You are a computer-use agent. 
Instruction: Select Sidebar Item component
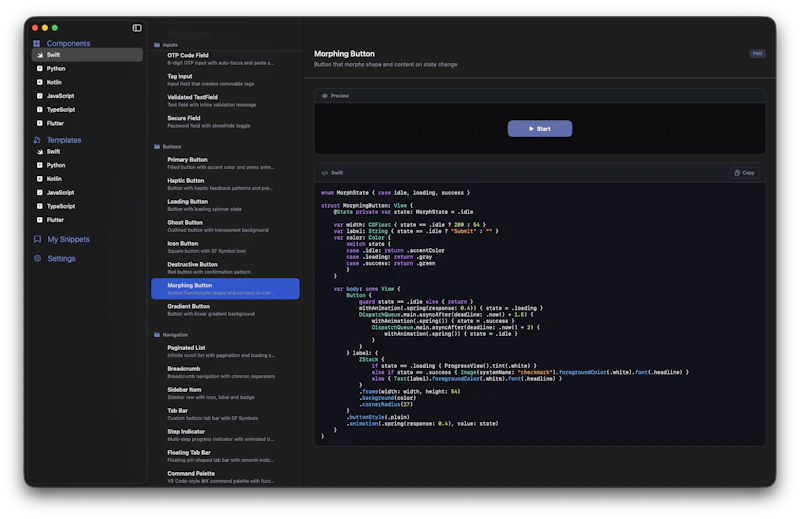pos(226,393)
